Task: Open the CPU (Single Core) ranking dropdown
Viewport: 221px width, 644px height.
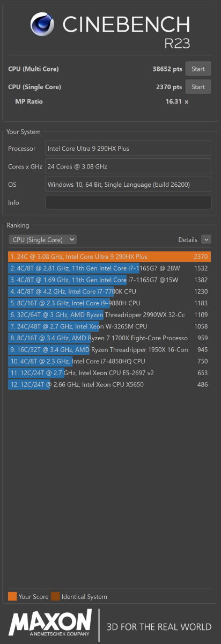Action: point(43,239)
